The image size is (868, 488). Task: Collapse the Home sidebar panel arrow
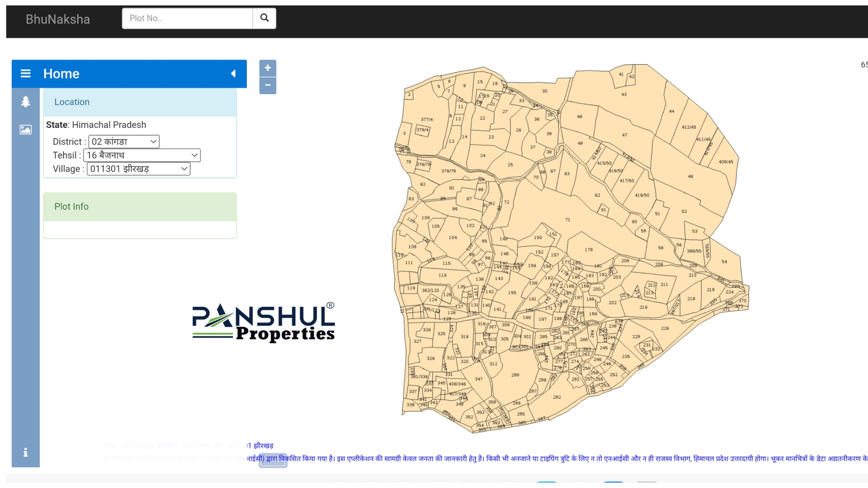(x=233, y=74)
